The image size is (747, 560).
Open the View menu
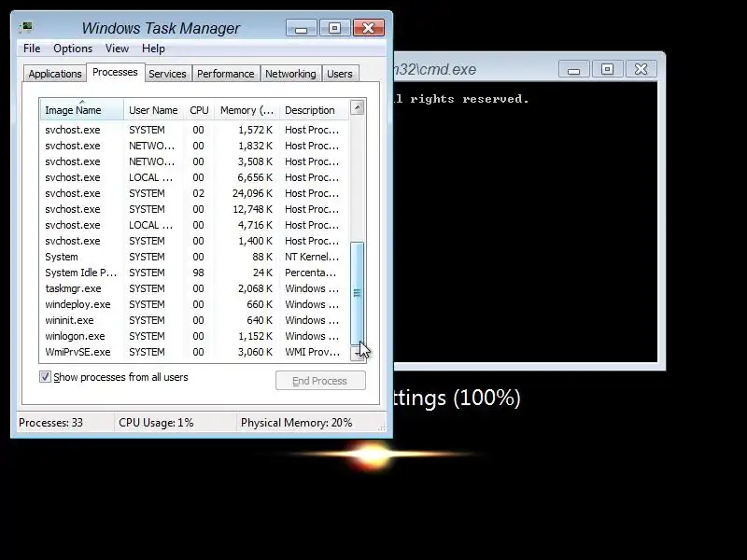click(118, 49)
